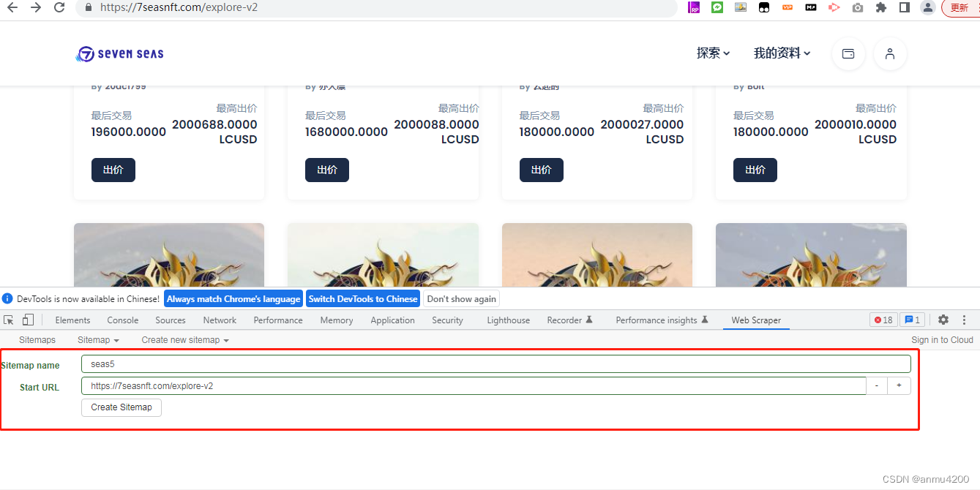The image size is (980, 490).
Task: Open the image downloader extension icon
Action: (x=741, y=7)
